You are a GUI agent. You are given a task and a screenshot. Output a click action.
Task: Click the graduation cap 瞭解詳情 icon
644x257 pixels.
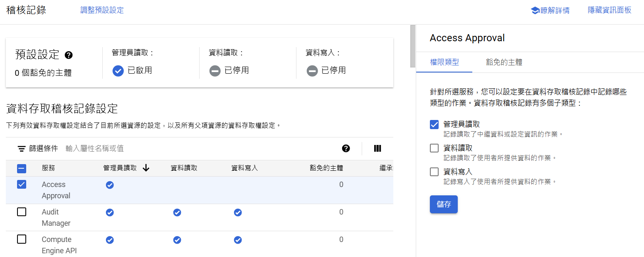pyautogui.click(x=535, y=10)
